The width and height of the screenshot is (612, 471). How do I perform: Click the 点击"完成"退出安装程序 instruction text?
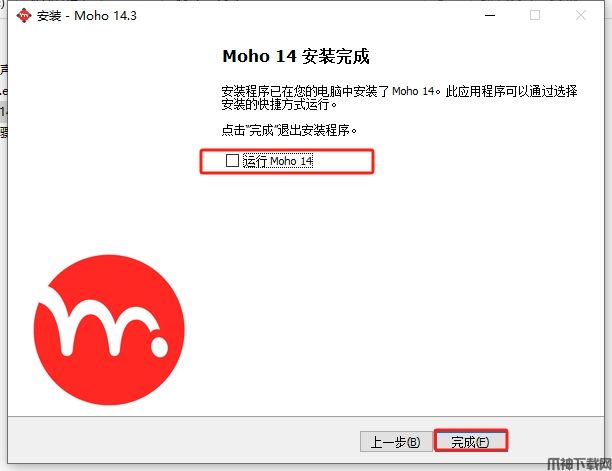(289, 130)
